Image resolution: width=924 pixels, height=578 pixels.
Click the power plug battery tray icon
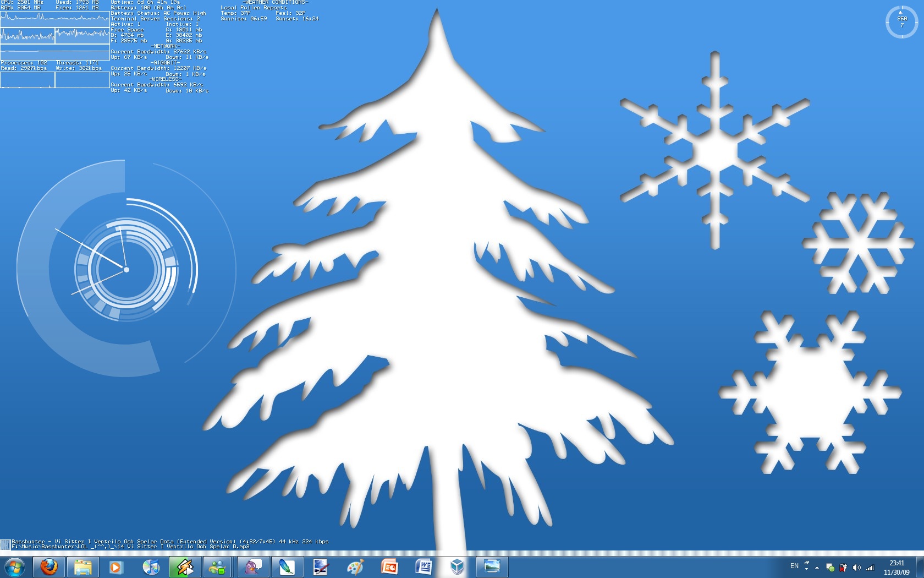[x=843, y=568]
